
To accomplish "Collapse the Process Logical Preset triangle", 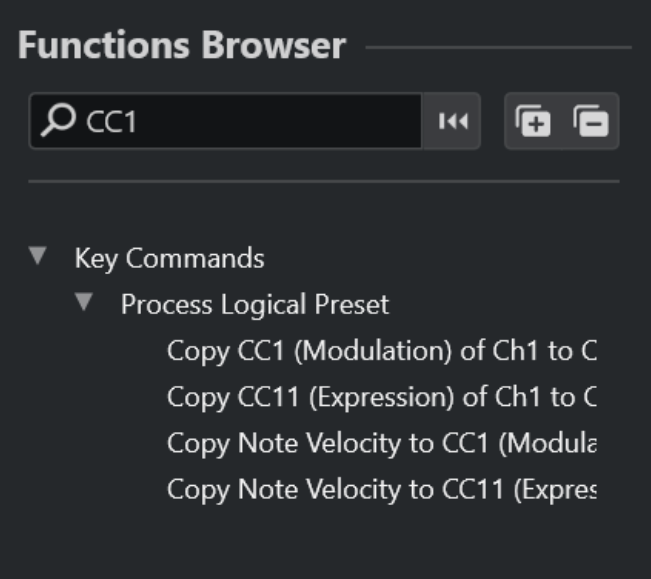I will [85, 302].
